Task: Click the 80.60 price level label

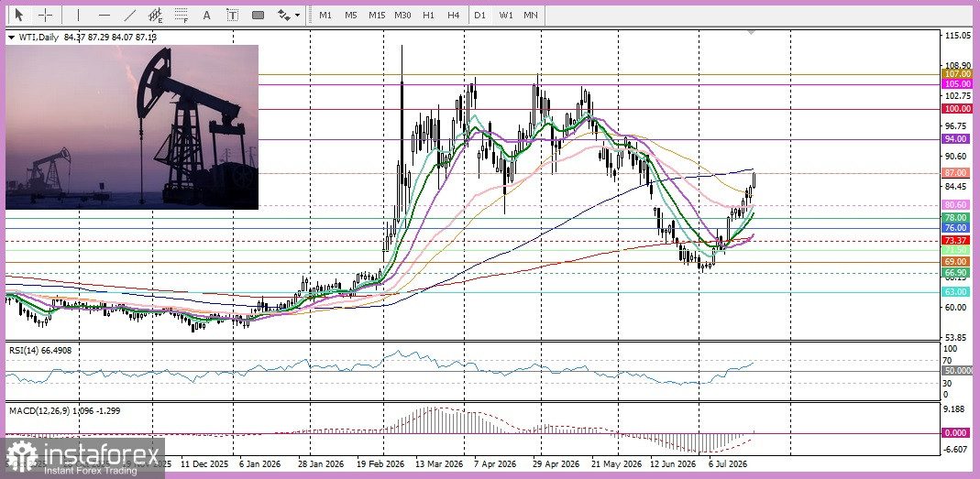Action: click(957, 205)
